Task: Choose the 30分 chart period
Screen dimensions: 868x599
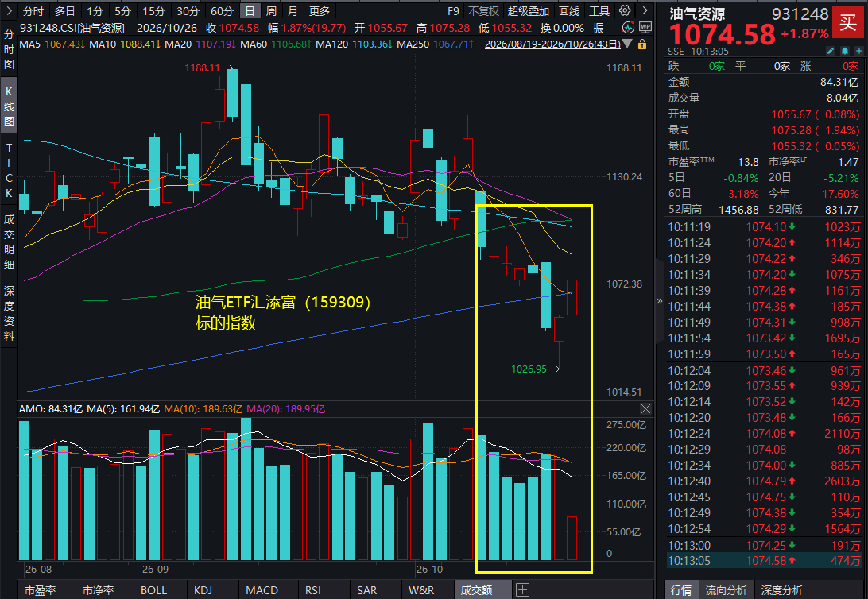Action: [188, 11]
